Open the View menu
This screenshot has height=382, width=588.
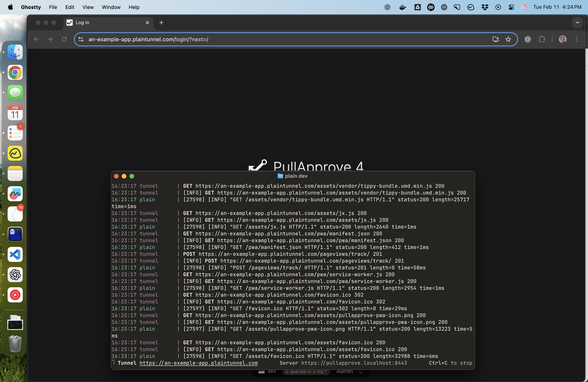click(88, 7)
